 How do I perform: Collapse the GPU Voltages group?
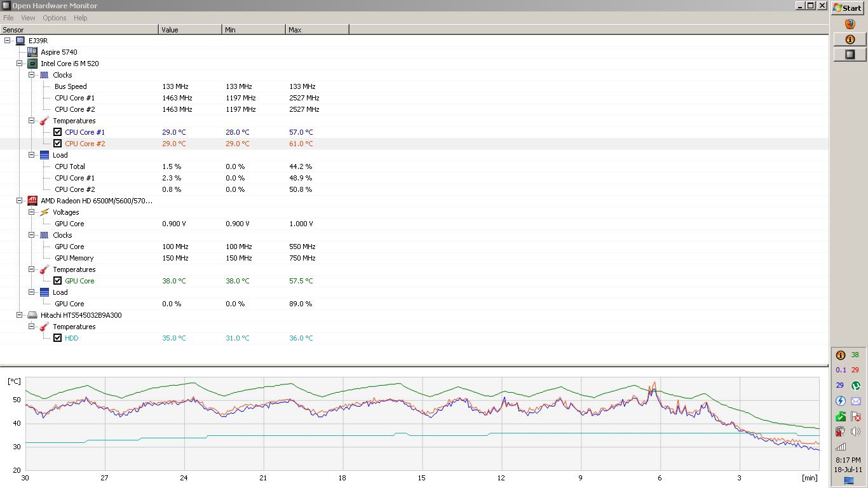[32, 212]
